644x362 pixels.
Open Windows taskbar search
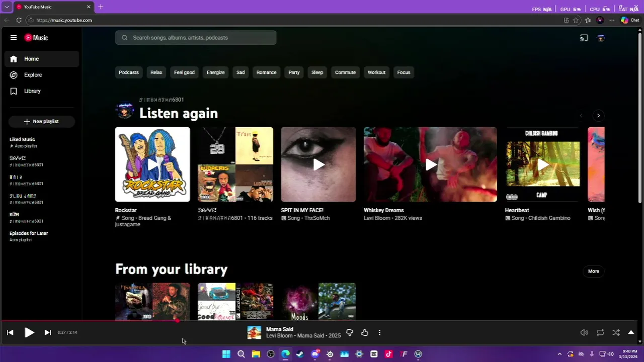(241, 354)
